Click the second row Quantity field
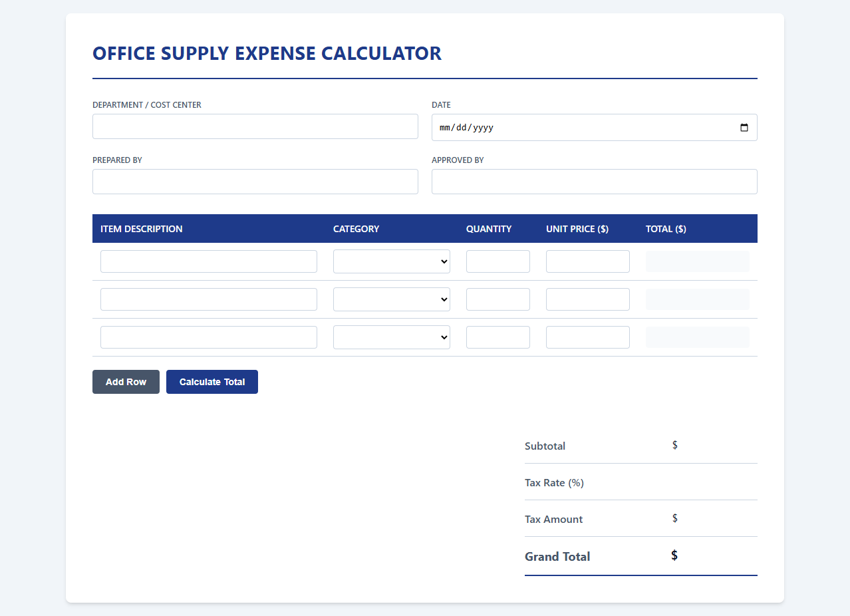This screenshot has height=616, width=850. point(498,299)
